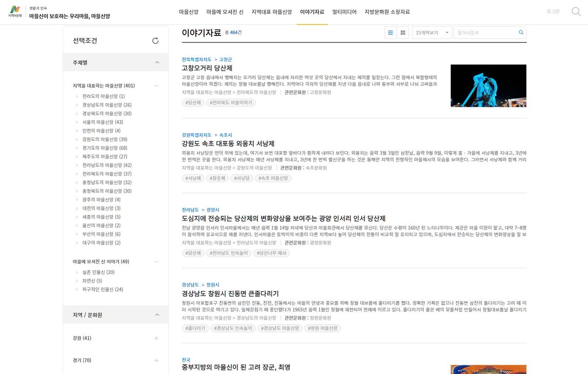
Task: Reset the 선택조건 filters with refresh icon
Action: [x=155, y=41]
